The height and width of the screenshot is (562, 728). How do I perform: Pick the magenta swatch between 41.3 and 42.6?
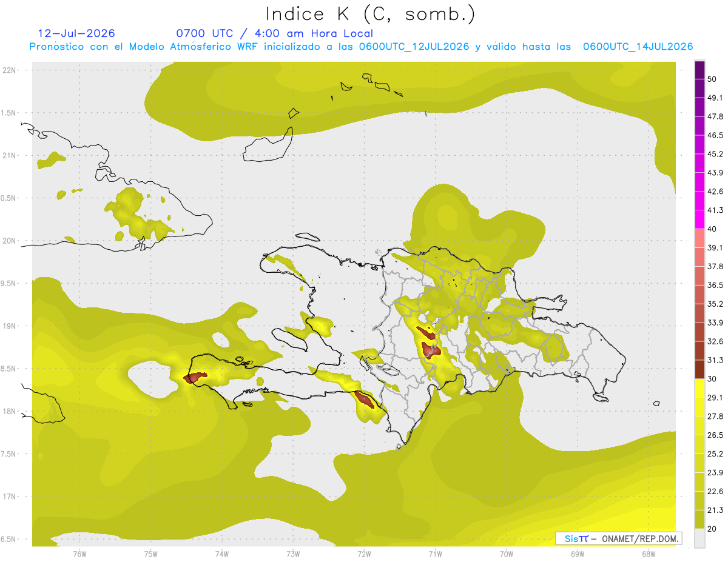pos(699,201)
